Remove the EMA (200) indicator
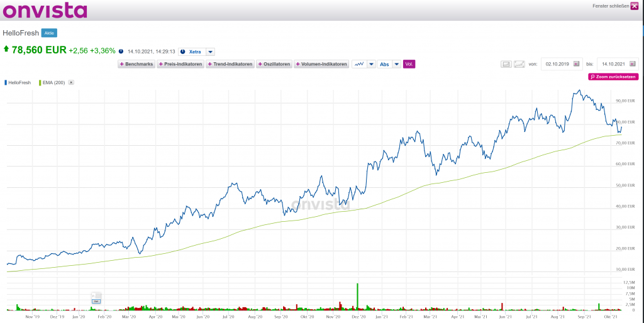 pyautogui.click(x=71, y=82)
